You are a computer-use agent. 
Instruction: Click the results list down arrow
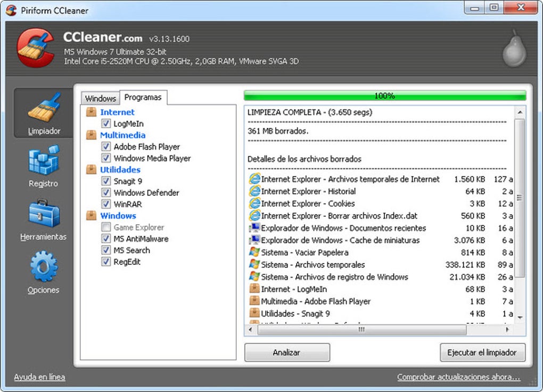point(520,317)
